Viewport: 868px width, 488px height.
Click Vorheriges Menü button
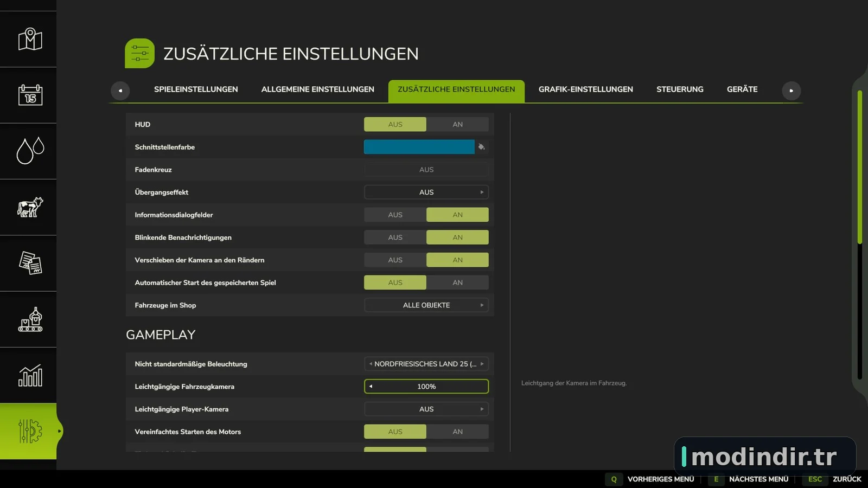[x=661, y=479]
